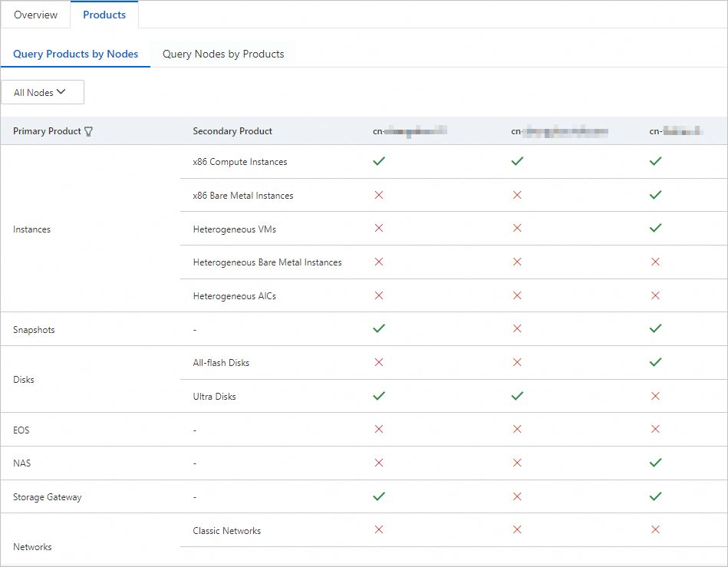Click green check for Snapshots first node
728x567 pixels.
(378, 328)
